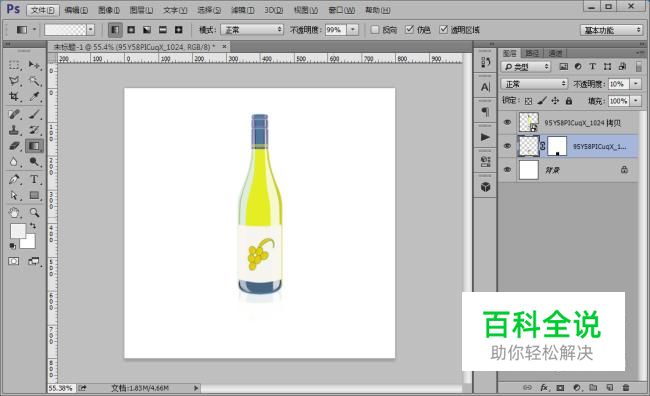
Task: Select the Path Selection tool
Action: point(14,195)
